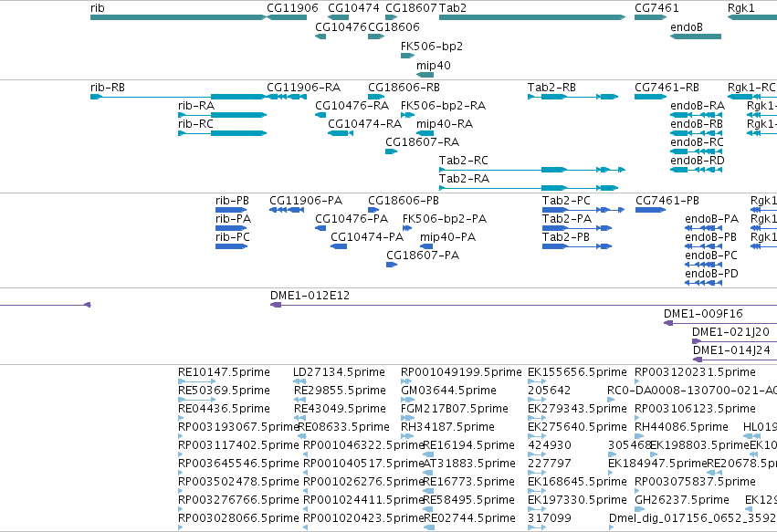Click transcript CG18606-RB
The image size is (777, 532).
click(x=376, y=97)
